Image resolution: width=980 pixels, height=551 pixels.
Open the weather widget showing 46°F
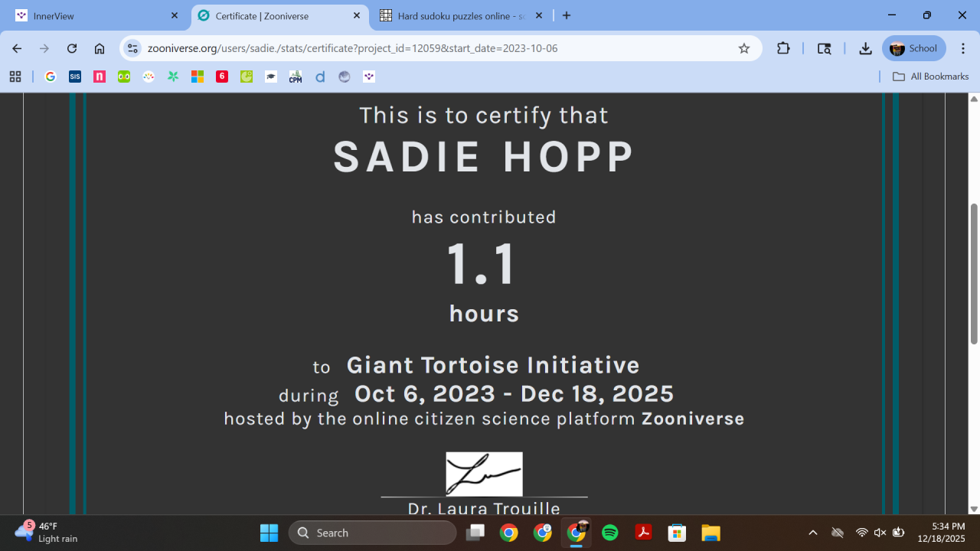tap(47, 533)
